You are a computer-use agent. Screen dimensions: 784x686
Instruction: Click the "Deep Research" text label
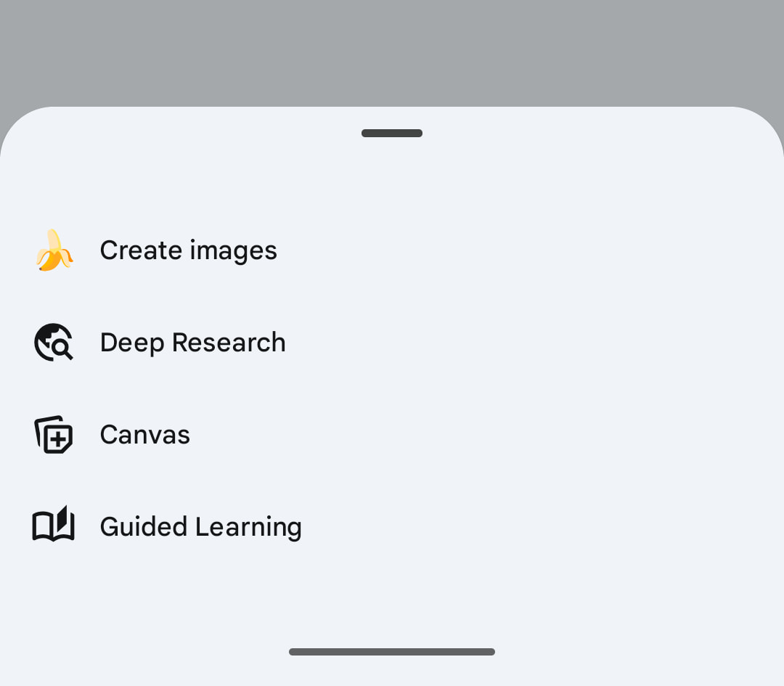click(x=192, y=342)
